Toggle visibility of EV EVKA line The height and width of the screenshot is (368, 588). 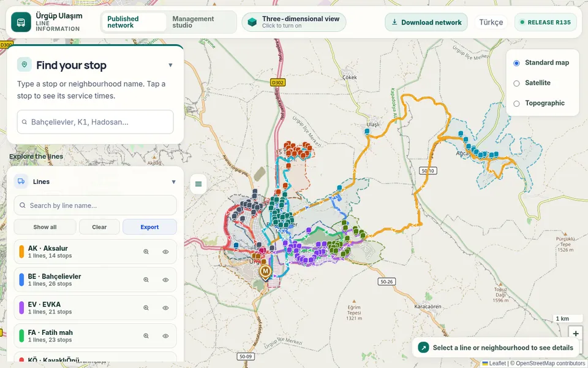[x=165, y=308]
